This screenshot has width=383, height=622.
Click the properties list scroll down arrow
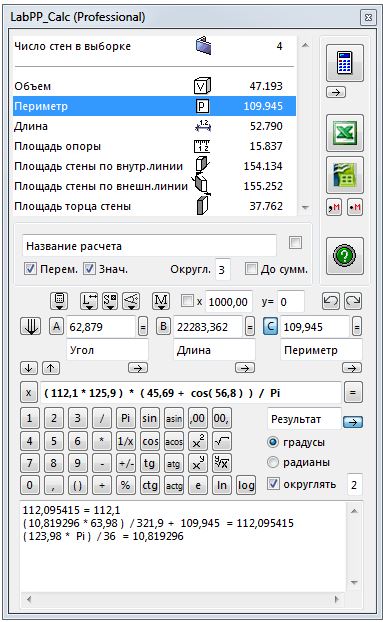(x=305, y=207)
